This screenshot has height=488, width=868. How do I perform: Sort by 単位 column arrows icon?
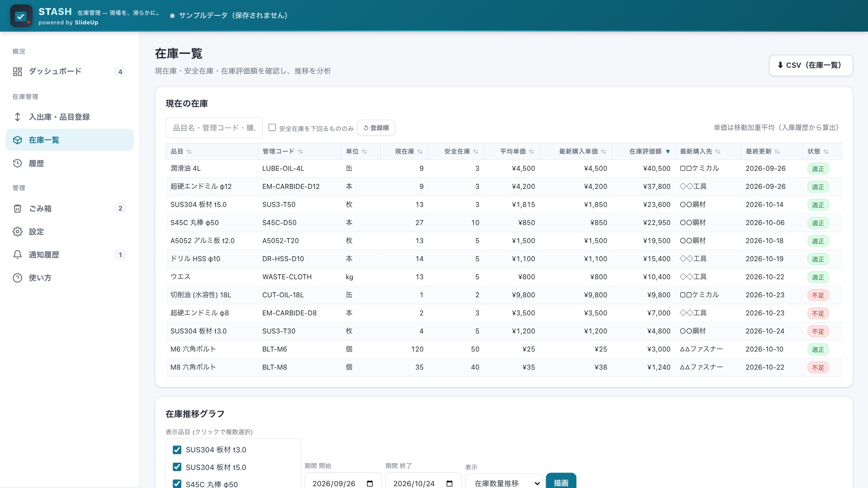pyautogui.click(x=364, y=152)
